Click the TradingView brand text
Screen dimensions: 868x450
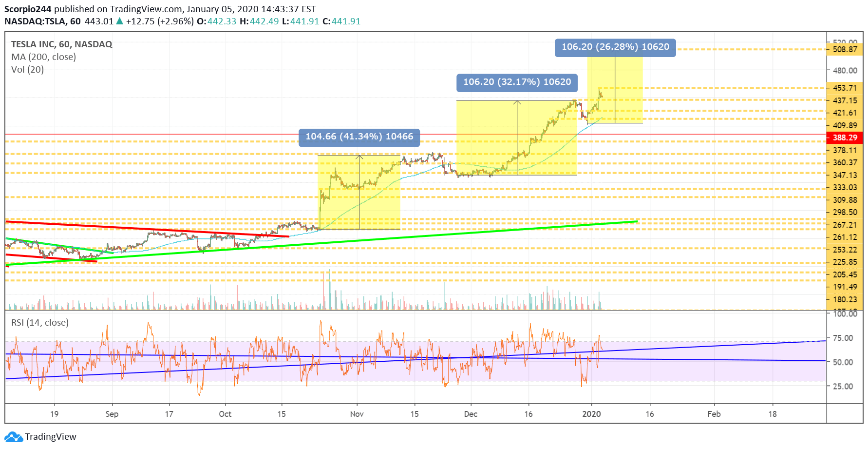51,436
